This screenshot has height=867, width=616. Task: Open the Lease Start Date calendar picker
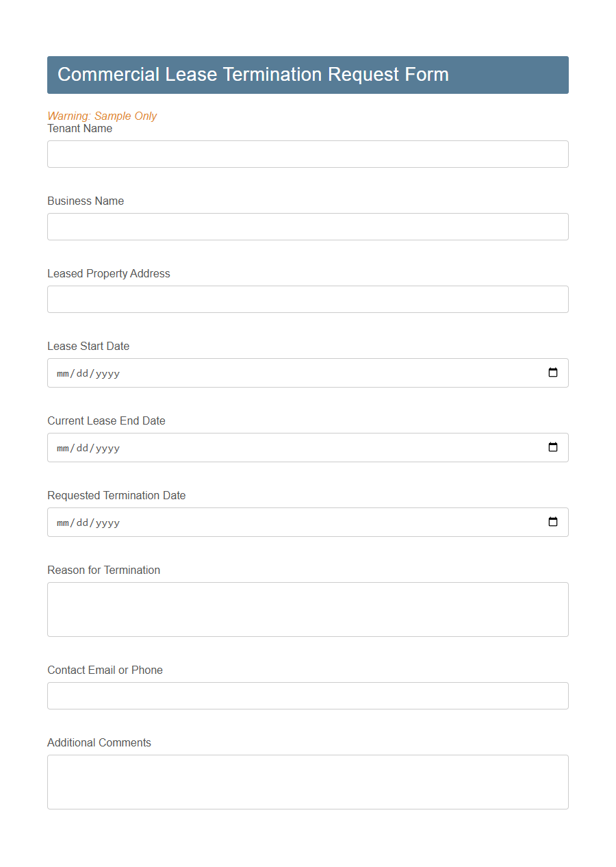[x=552, y=373]
